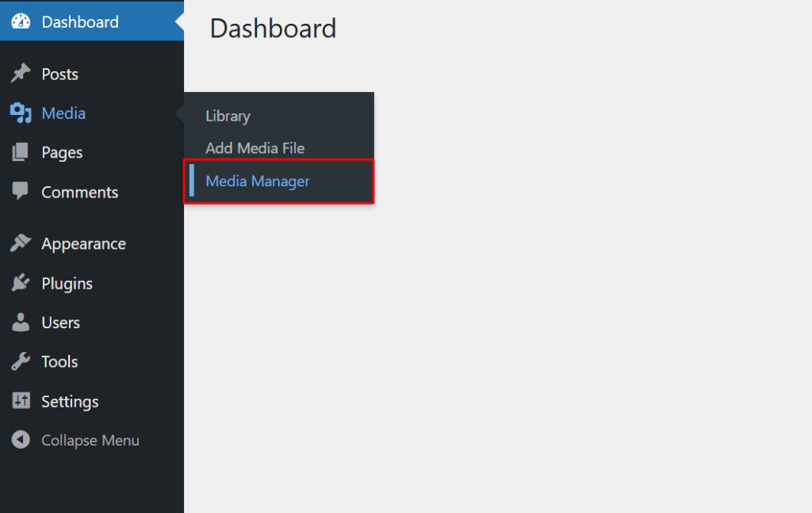The image size is (812, 513).
Task: Click the Posts pushpin icon
Action: [x=21, y=74]
